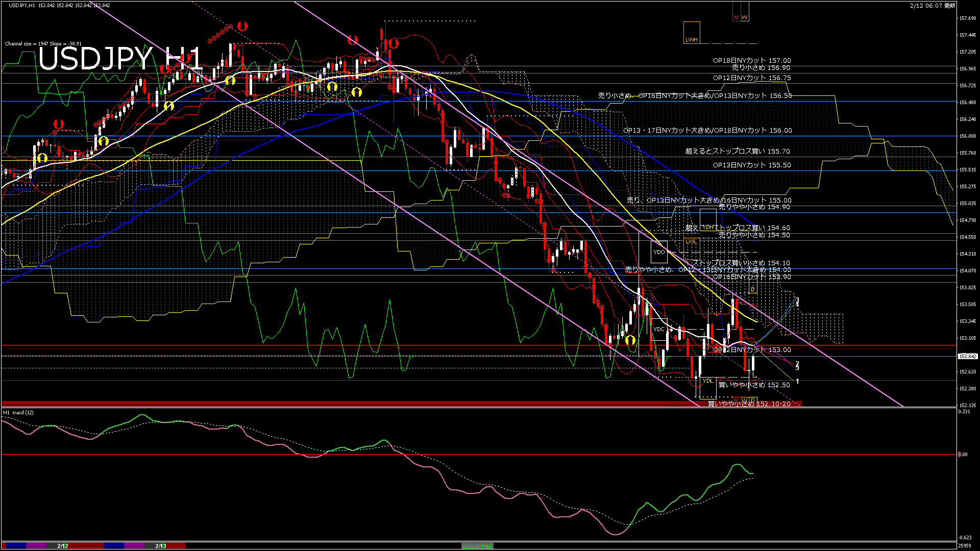Select the OP12日NYカット 153.00 label
This screenshot has height=551, width=980.
[x=752, y=349]
